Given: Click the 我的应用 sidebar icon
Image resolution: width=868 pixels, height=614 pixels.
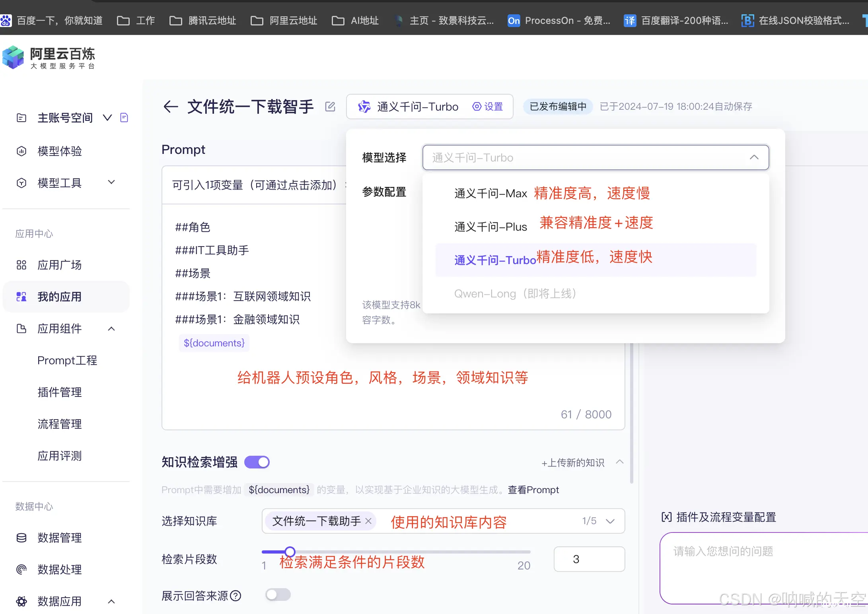Looking at the screenshot, I should tap(21, 297).
